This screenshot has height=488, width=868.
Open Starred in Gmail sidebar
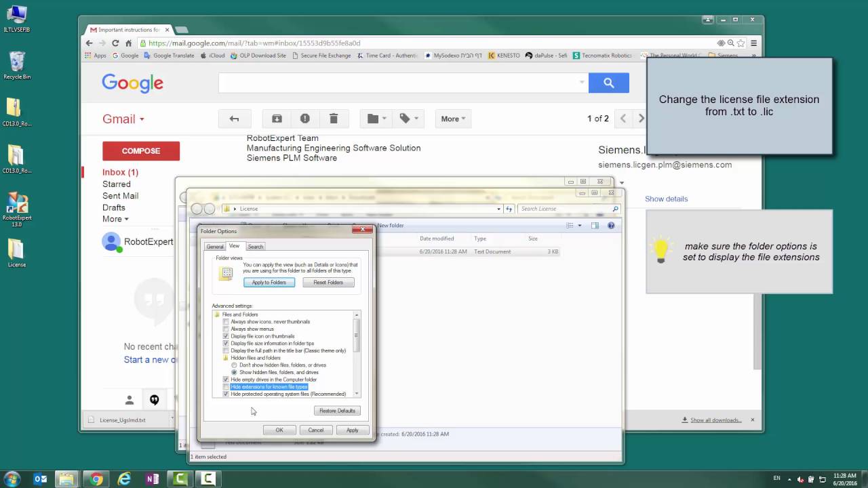pyautogui.click(x=117, y=184)
